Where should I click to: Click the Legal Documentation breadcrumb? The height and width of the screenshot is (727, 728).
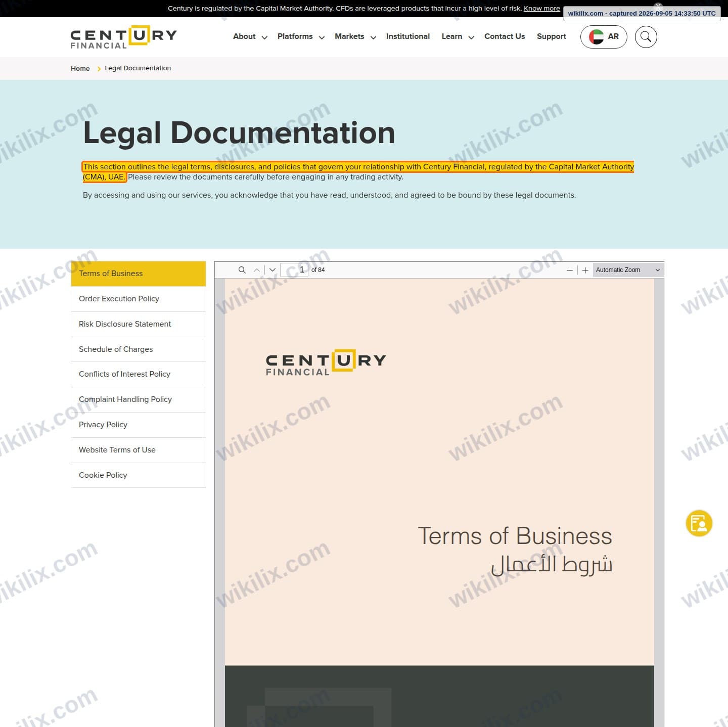(x=138, y=68)
